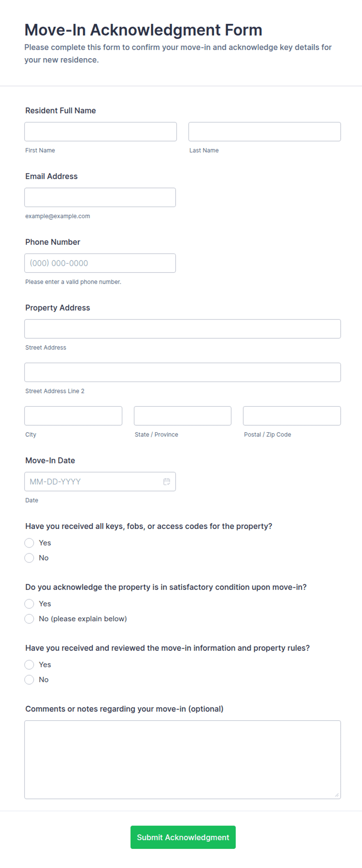Screen dimensions: 362x868
Task: Select No for reviewed property rules
Action: point(29,679)
